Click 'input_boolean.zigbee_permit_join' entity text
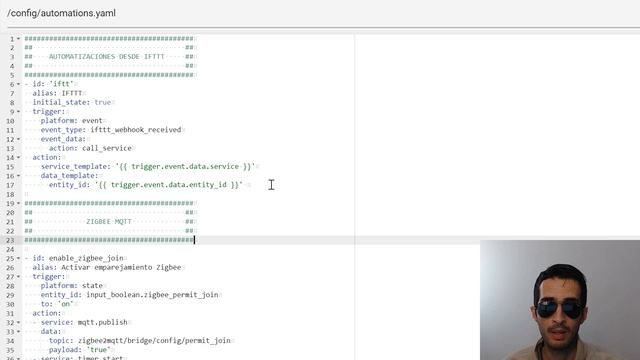The height and width of the screenshot is (360, 640). [x=152, y=295]
